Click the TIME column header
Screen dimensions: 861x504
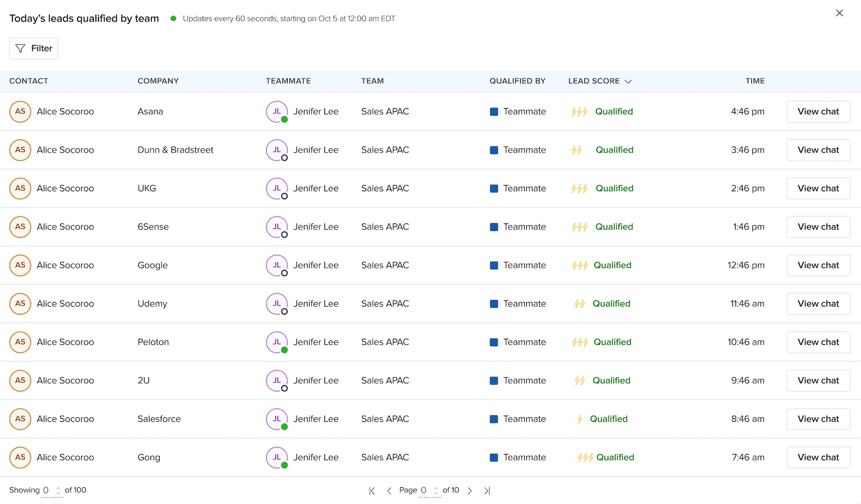tap(755, 81)
